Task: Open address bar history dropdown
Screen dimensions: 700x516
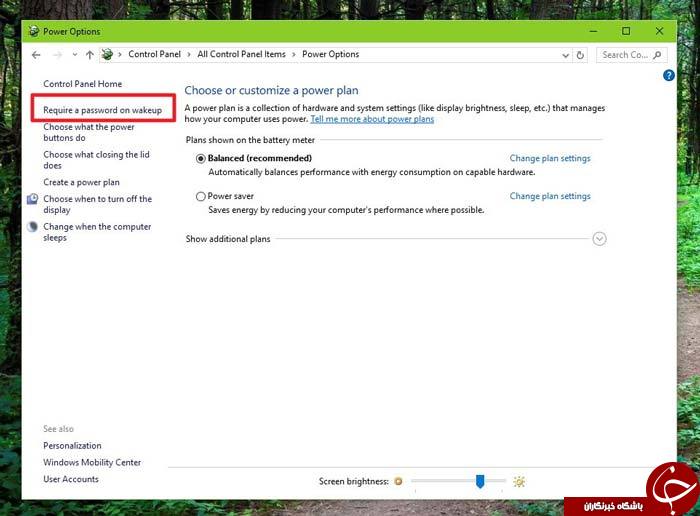Action: coord(565,55)
